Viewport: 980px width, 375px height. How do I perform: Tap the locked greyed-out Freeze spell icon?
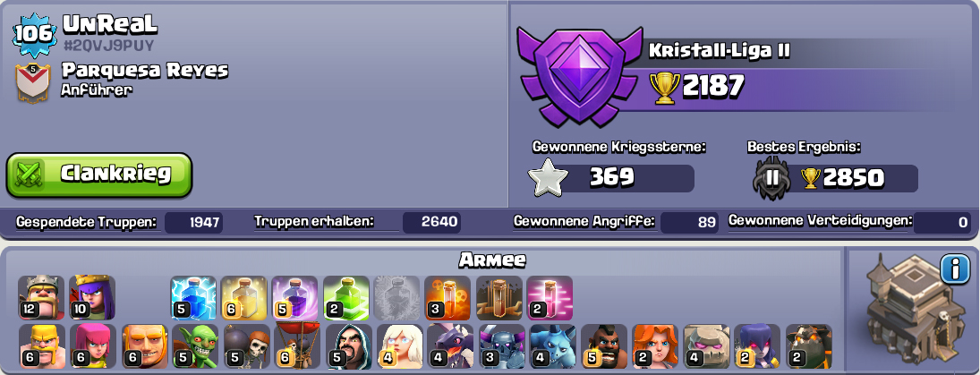pos(396,297)
